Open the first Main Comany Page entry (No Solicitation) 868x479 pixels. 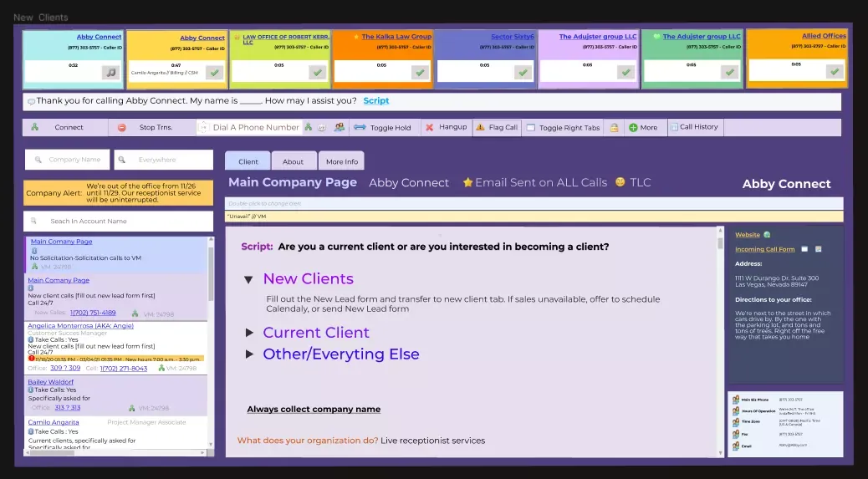(61, 242)
